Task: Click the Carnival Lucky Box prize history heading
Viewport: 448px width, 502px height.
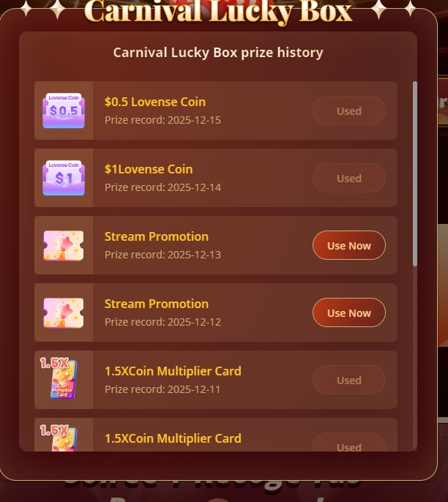Action: tap(218, 53)
